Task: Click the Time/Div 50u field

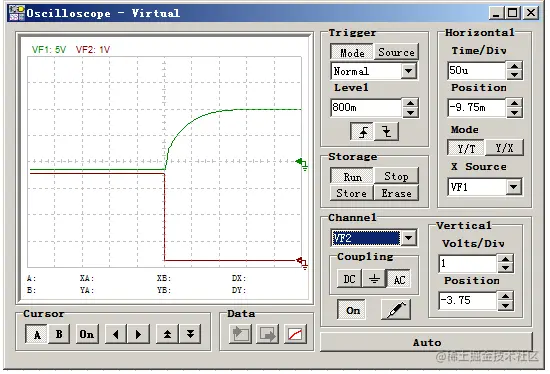Action: [476, 71]
